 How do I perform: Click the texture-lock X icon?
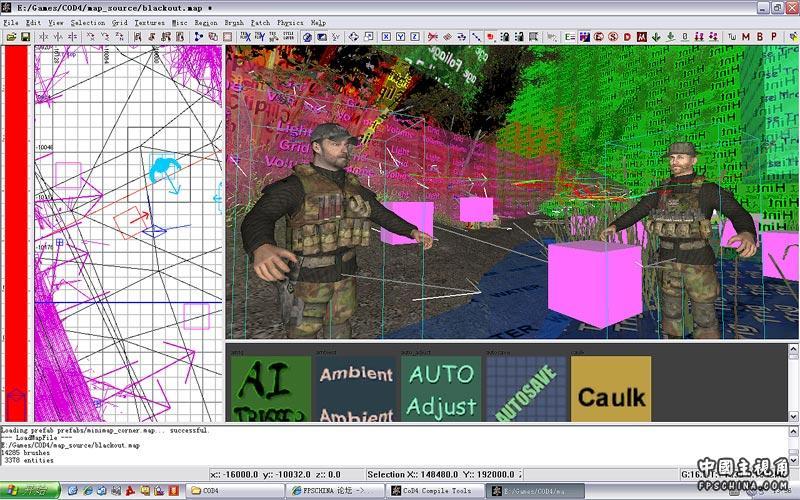tap(245, 37)
